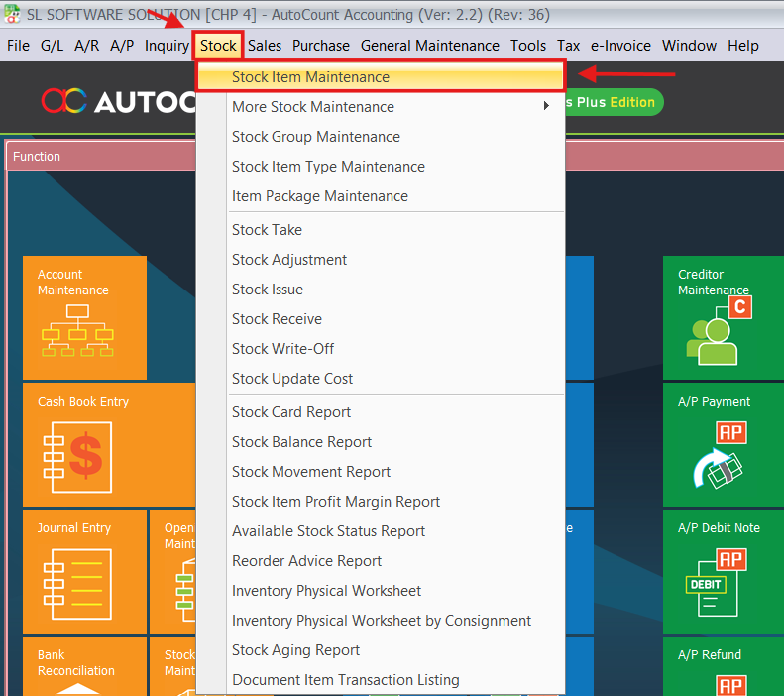Open the Creditor Maintenance tile
This screenshot has width=784, height=696.
point(722,317)
